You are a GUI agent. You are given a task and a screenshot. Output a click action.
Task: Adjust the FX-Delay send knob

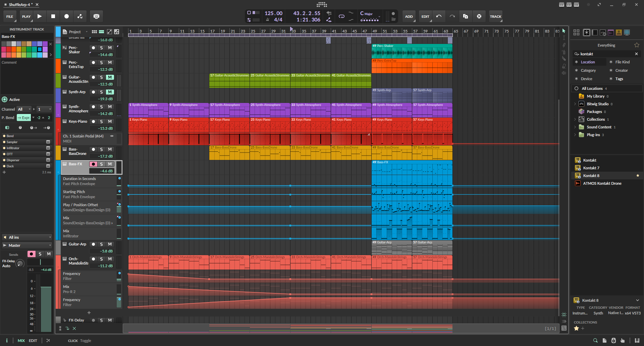(x=20, y=264)
